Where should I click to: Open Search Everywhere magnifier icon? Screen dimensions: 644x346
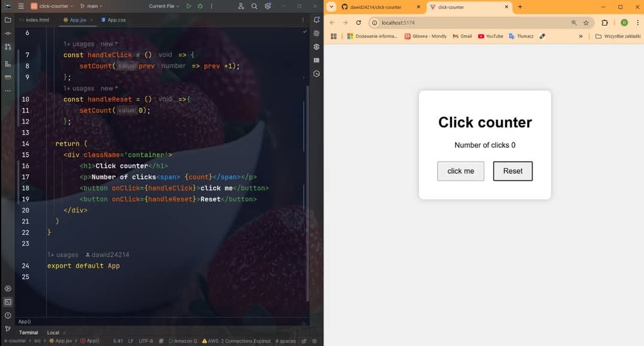pos(253,5)
